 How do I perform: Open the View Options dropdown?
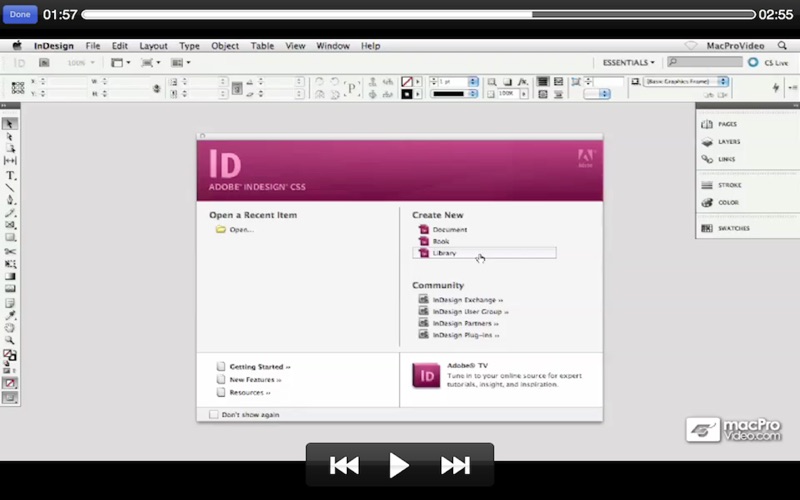[121, 63]
